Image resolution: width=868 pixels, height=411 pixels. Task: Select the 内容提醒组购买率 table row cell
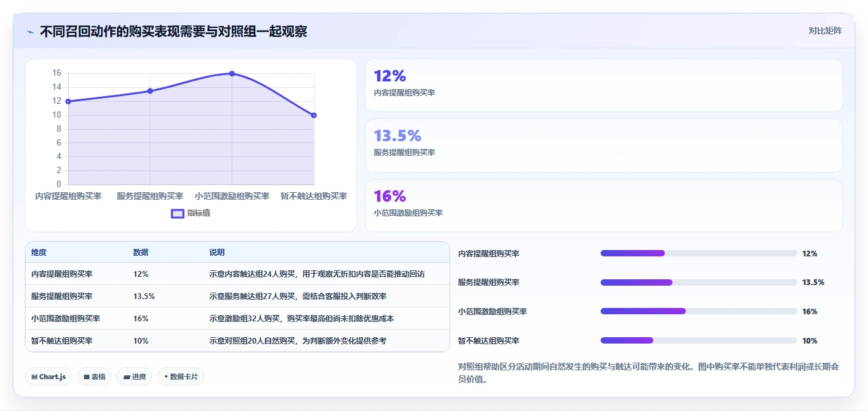pyautogui.click(x=62, y=274)
